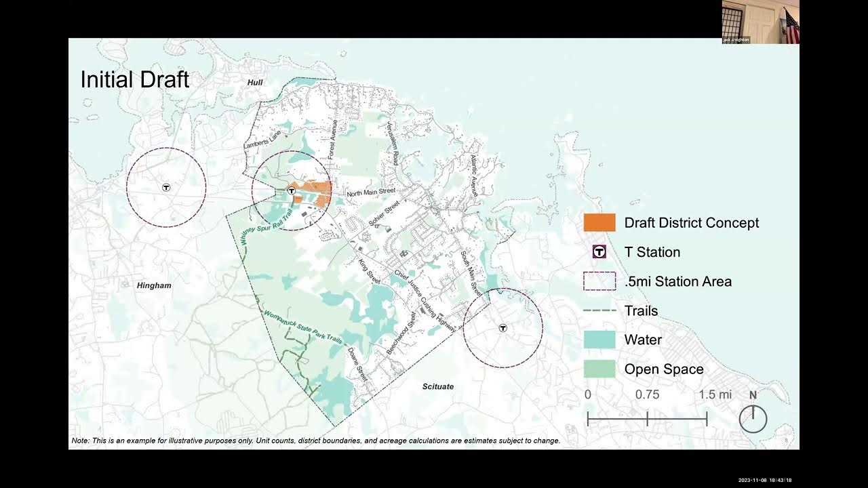Click the map scale bar
Viewport: 868px width, 488px height.
(x=647, y=420)
